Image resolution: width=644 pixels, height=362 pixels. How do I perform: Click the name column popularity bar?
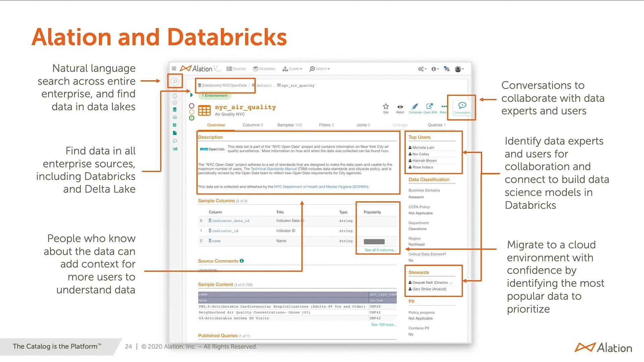(x=373, y=241)
